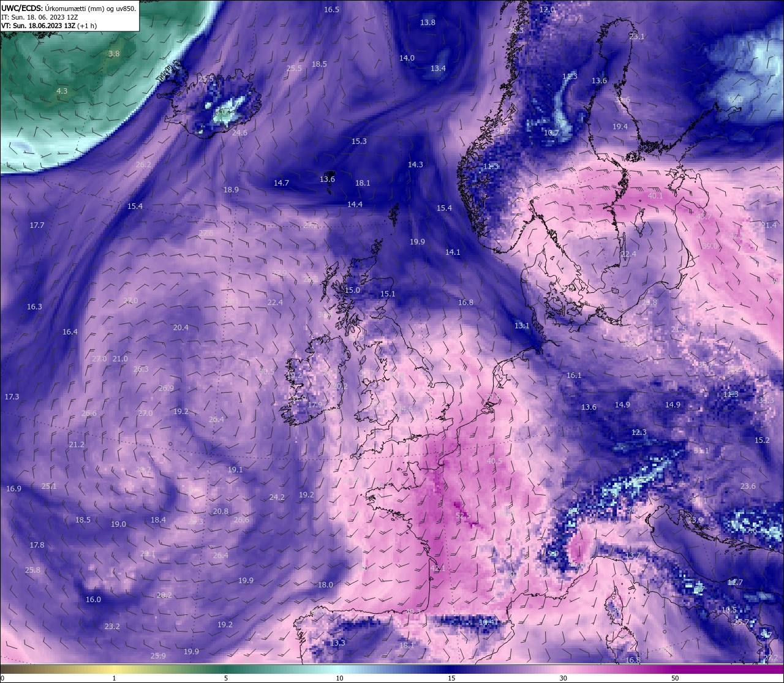Viewport: 784px width, 683px height.
Task: Click the 14.4 value near the Faroes
Action: pos(355,204)
